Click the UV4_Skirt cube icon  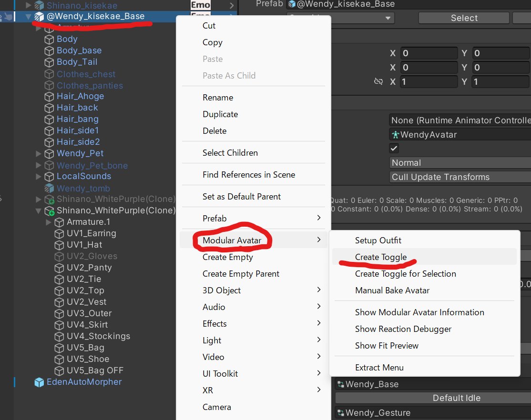click(59, 325)
